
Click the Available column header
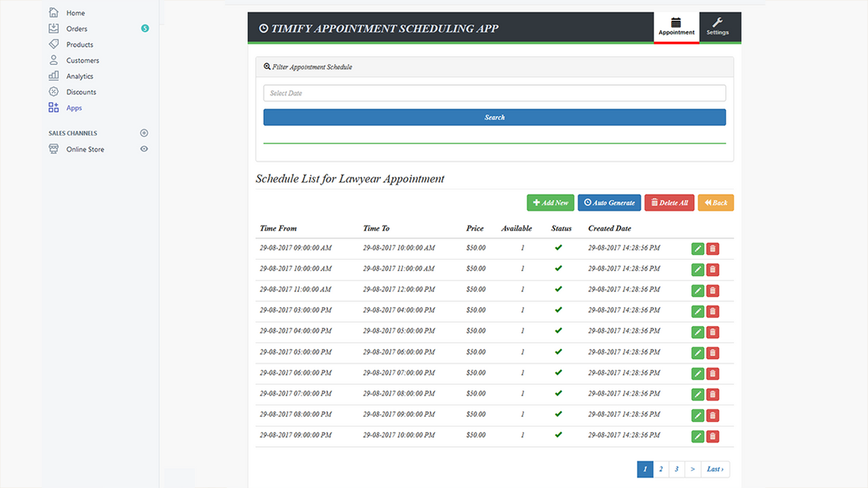tap(517, 228)
